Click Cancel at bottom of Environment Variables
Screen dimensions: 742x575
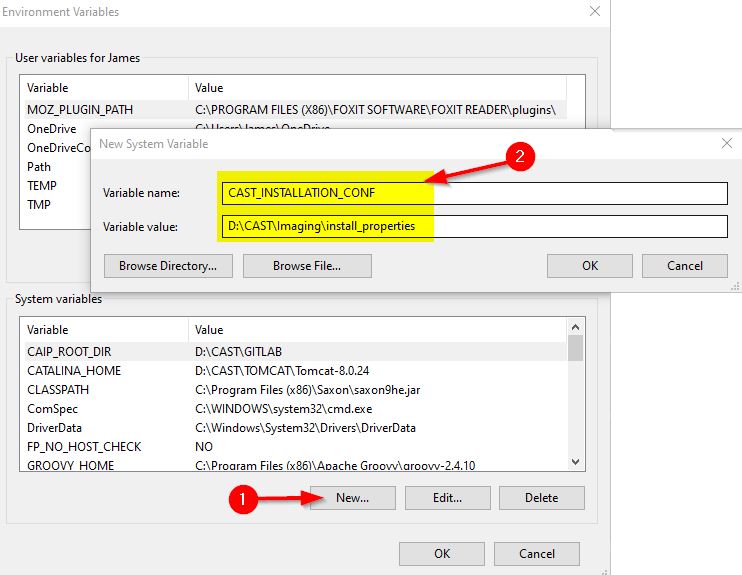537,553
